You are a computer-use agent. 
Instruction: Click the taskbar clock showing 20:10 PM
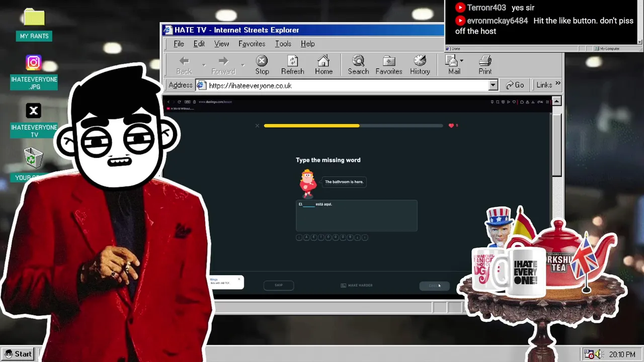[622, 354]
